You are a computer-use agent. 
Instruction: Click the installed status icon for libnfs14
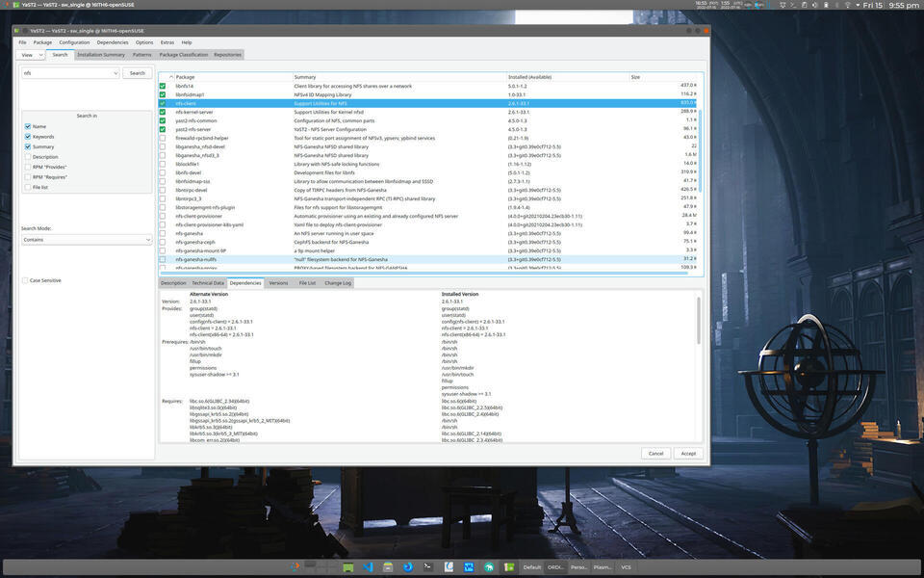tap(163, 86)
